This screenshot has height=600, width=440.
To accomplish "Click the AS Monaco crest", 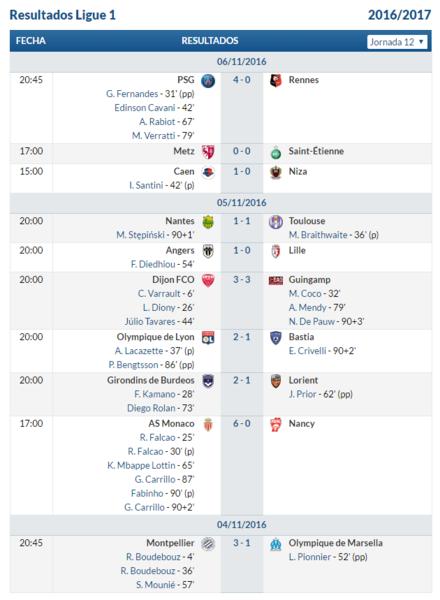I will pyautogui.click(x=208, y=424).
